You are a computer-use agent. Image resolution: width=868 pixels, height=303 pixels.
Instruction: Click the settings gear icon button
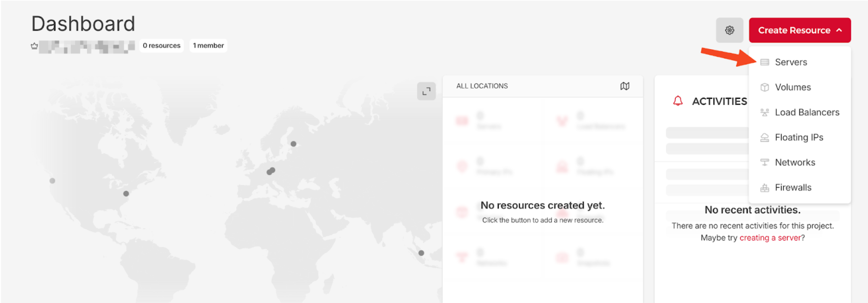click(729, 31)
